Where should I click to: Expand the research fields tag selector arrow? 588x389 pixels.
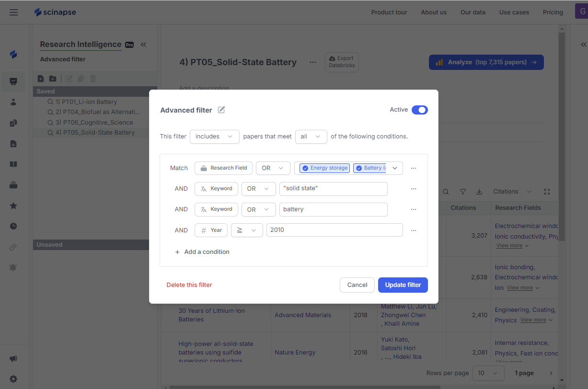(395, 168)
